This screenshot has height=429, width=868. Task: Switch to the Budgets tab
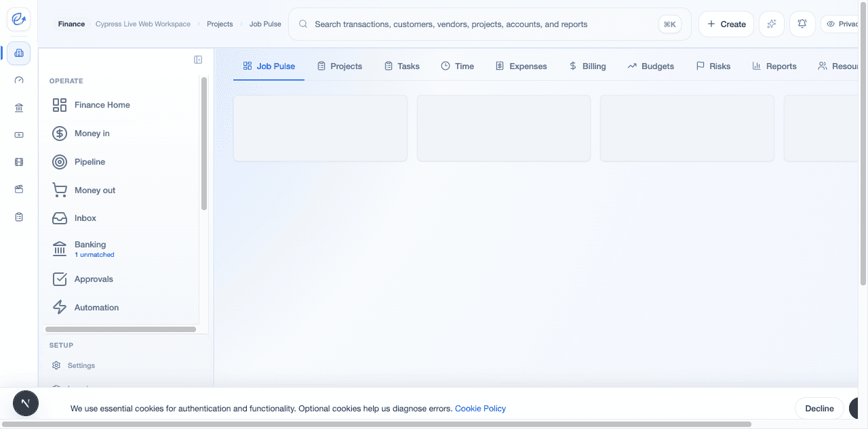(x=650, y=66)
